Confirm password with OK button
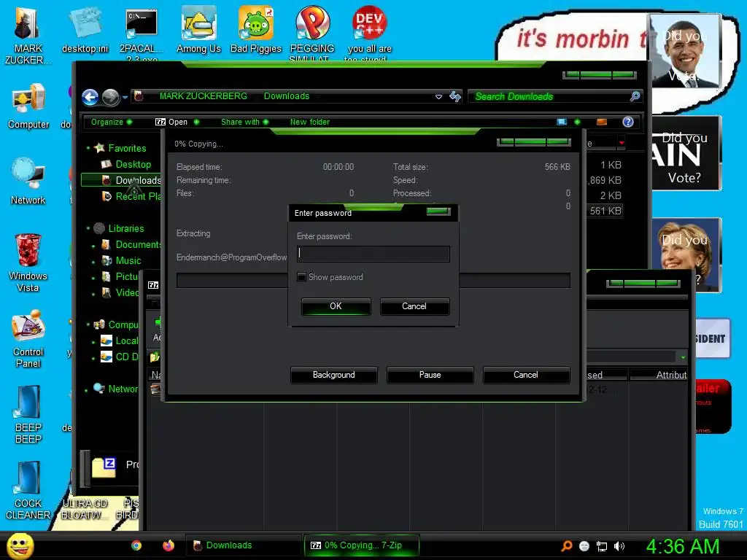The height and width of the screenshot is (560, 747). [336, 306]
